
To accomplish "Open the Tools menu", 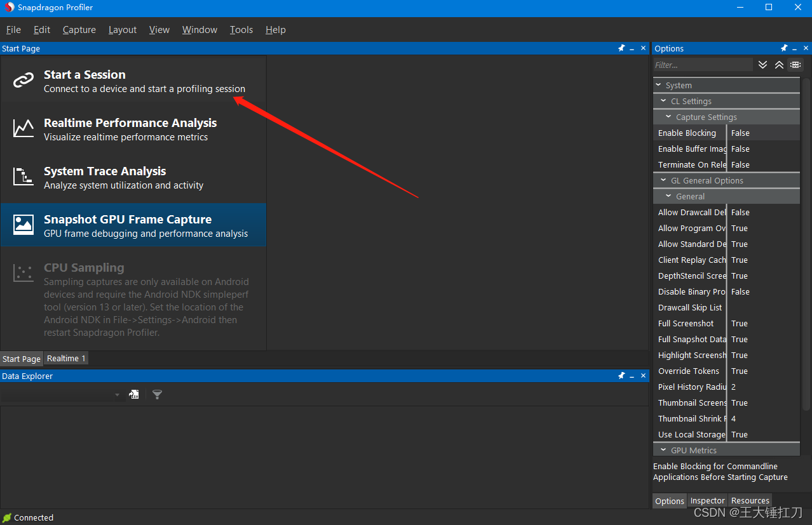I will (241, 30).
